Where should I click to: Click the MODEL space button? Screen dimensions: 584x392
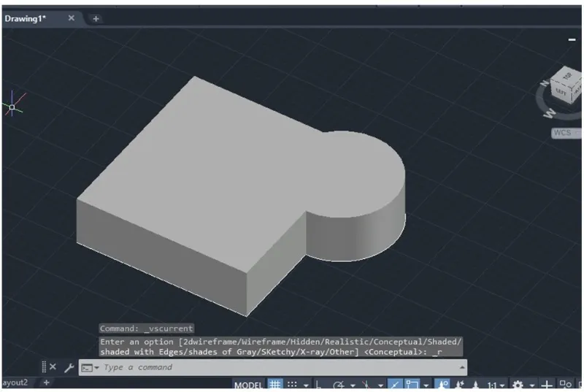tap(247, 385)
